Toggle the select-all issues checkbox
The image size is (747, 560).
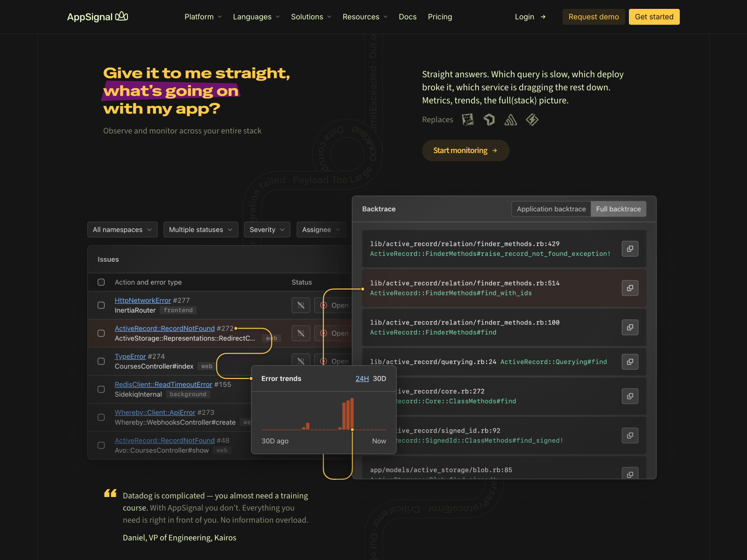[x=101, y=282]
